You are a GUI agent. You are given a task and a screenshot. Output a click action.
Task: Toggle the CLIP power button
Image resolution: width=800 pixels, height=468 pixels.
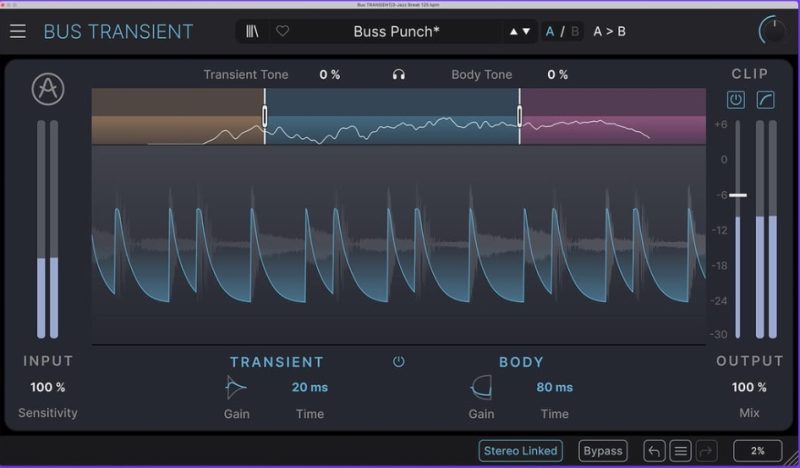pyautogui.click(x=735, y=100)
